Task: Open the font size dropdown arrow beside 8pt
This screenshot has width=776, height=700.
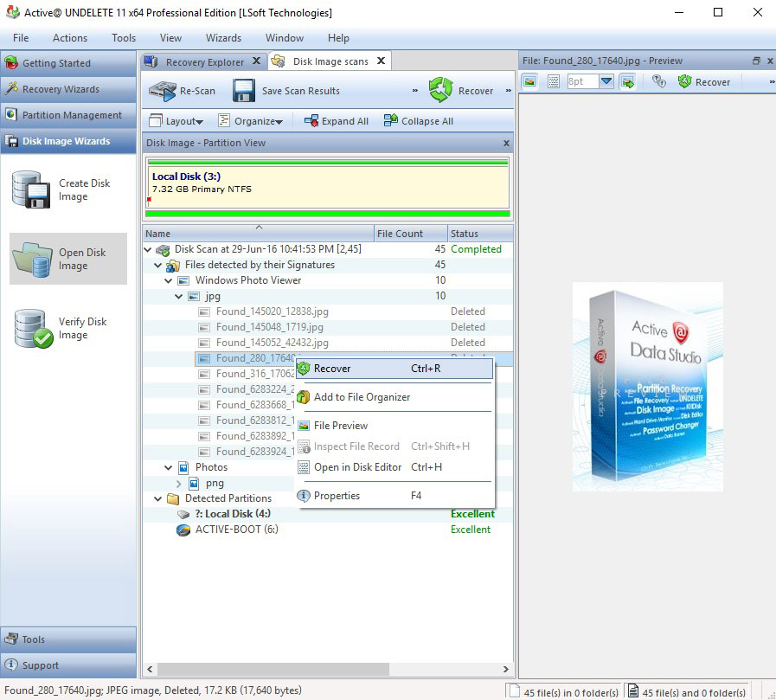Action: 606,81
